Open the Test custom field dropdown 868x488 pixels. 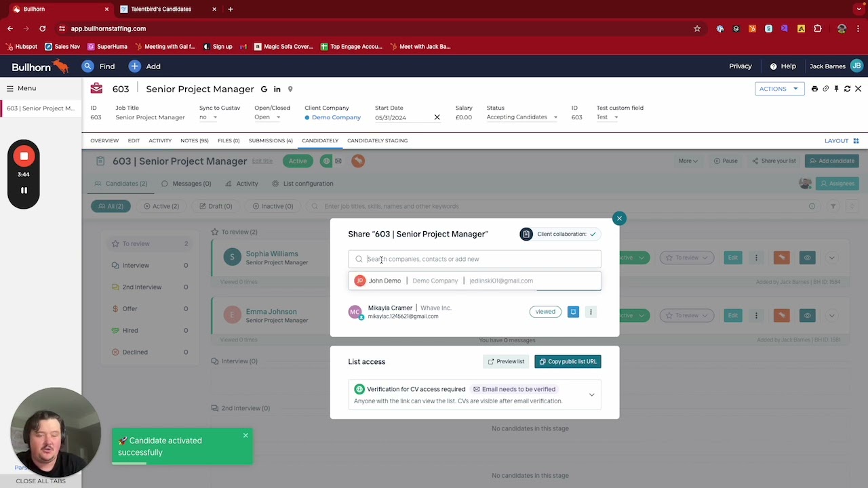608,117
